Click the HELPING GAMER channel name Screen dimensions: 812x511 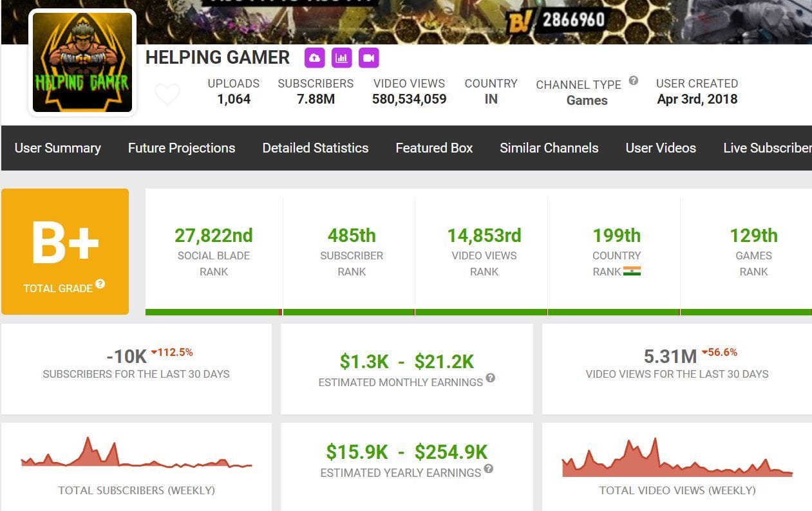point(217,57)
